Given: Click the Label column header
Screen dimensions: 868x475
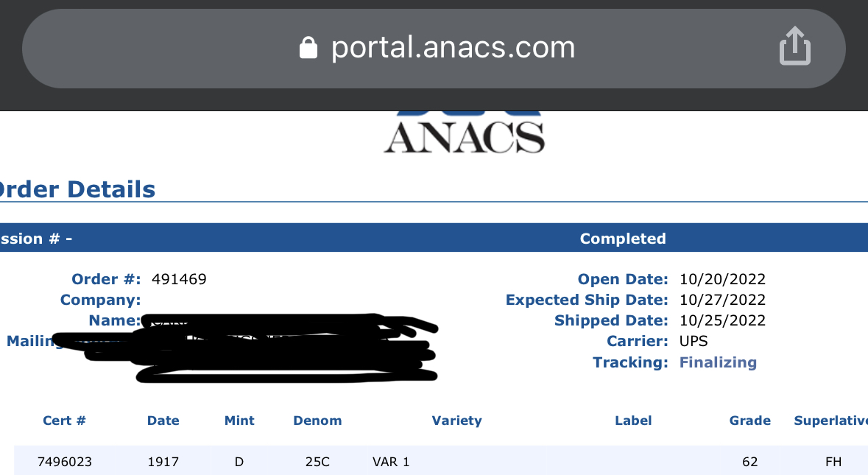Looking at the screenshot, I should point(633,421).
